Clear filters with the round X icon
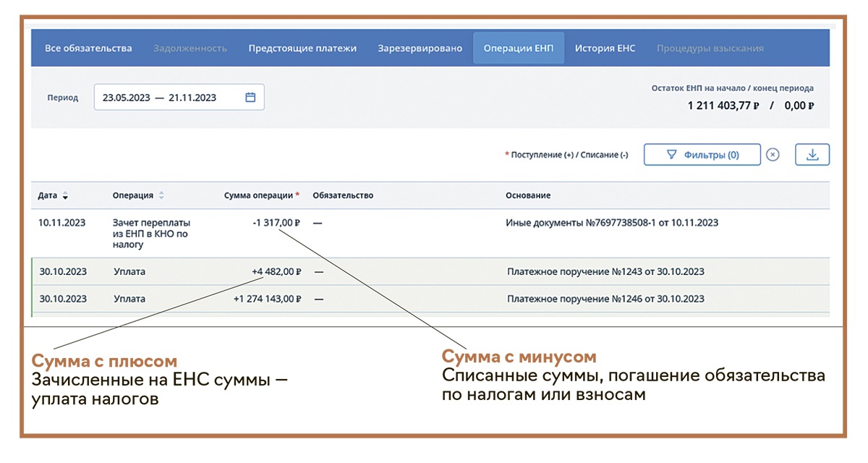The height and width of the screenshot is (463, 868). [x=773, y=155]
